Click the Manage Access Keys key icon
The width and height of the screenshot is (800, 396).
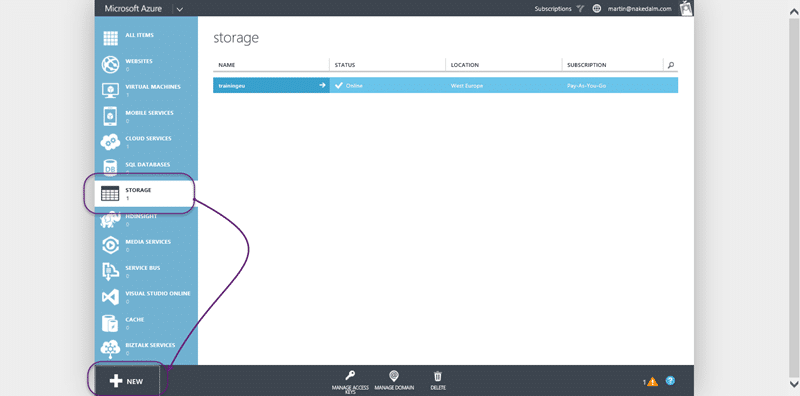point(350,376)
